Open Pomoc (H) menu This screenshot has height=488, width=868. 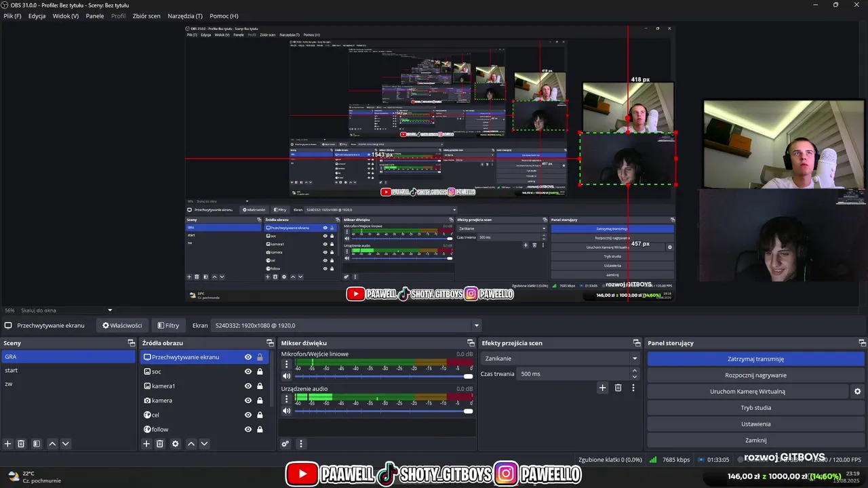coord(224,16)
